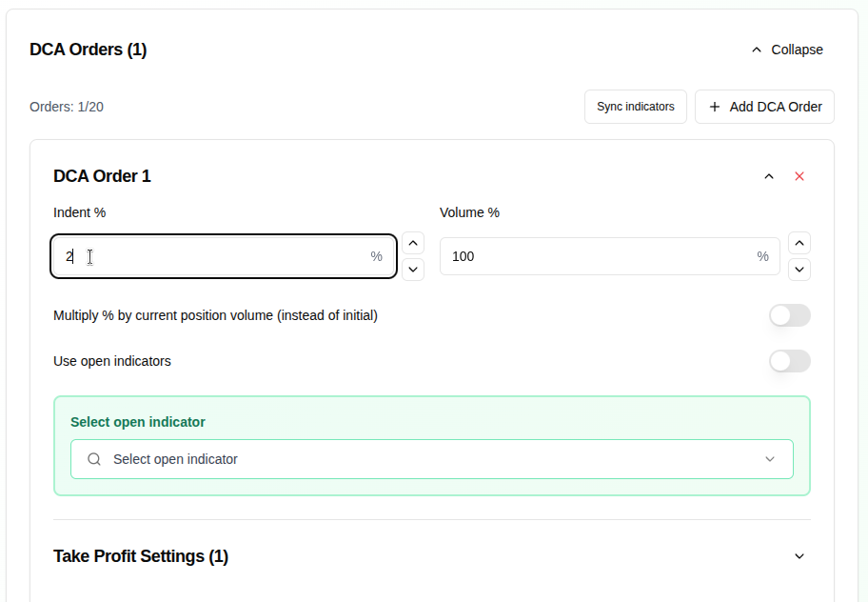Click the Sync indicators button
This screenshot has height=602, width=868.
coord(635,106)
